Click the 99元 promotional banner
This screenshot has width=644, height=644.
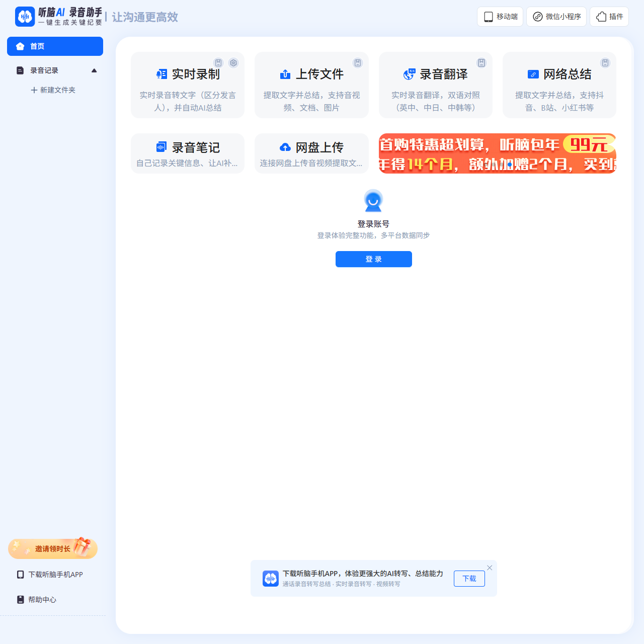pyautogui.click(x=497, y=153)
